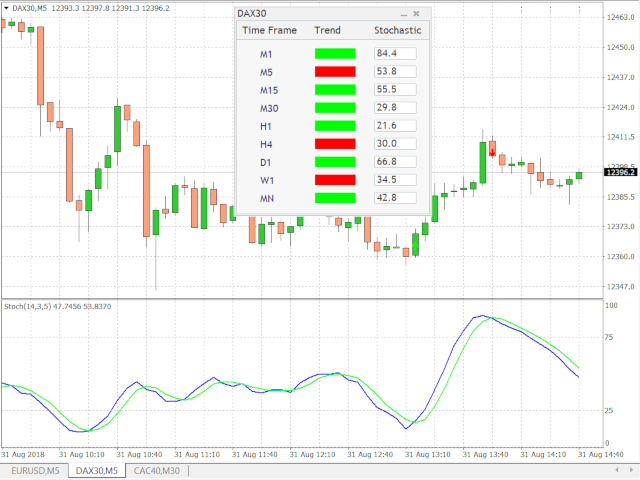Select the DAX30,M5 tab

[x=97, y=471]
